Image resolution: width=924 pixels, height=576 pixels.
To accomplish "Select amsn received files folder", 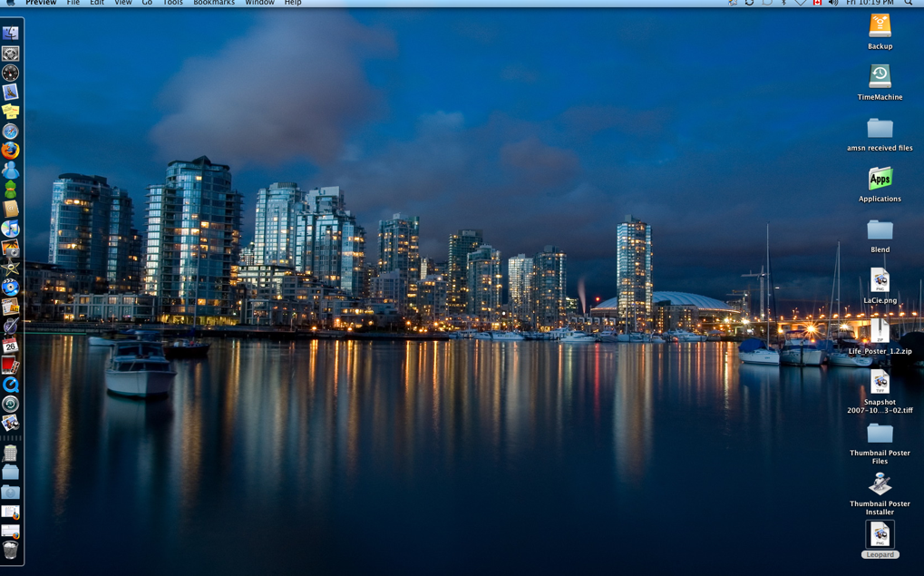I will (x=880, y=134).
